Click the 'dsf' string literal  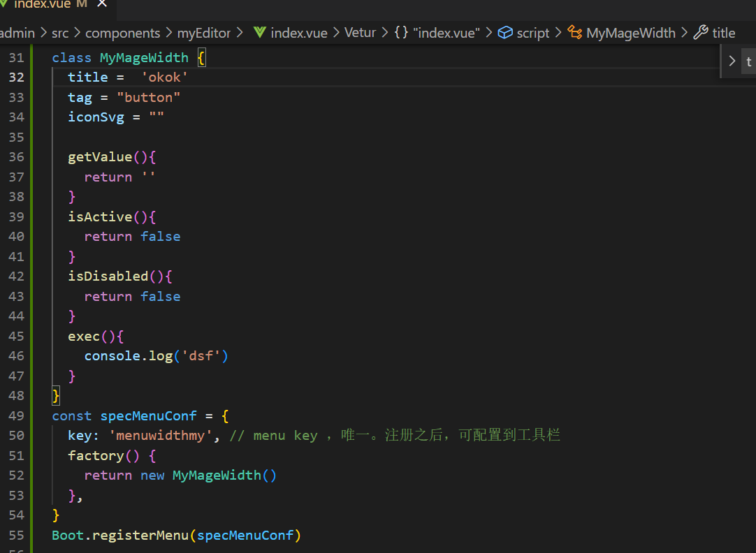tap(201, 356)
